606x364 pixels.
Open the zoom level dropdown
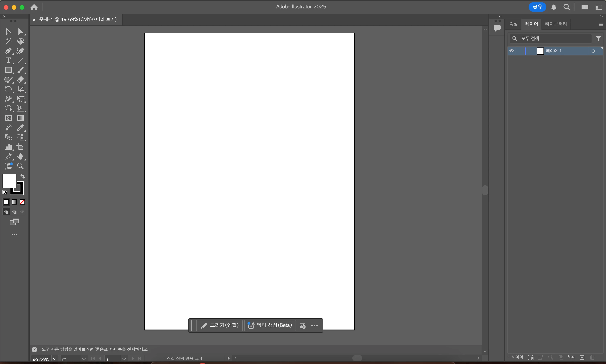coord(55,359)
